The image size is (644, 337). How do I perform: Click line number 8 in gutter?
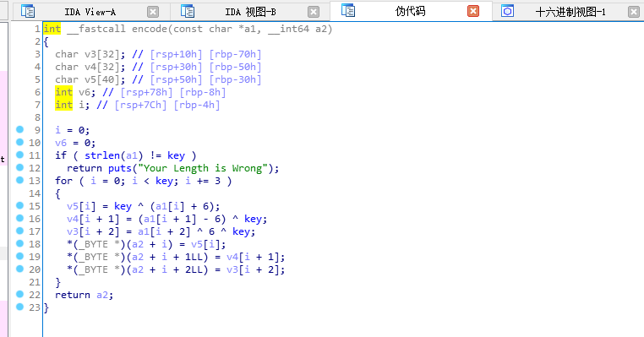point(37,117)
